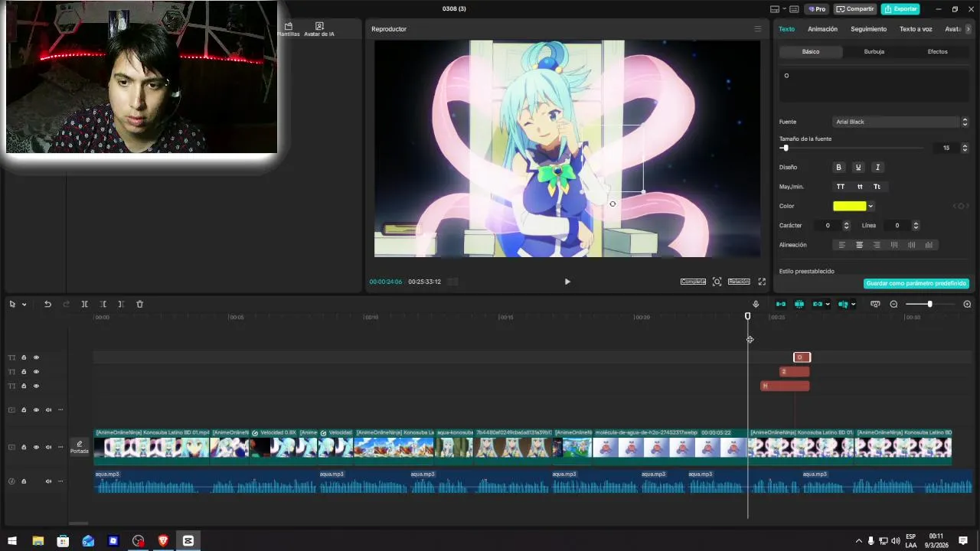Open linkage options dropdown arrow
Screen dimensions: 980x551
(x=828, y=304)
